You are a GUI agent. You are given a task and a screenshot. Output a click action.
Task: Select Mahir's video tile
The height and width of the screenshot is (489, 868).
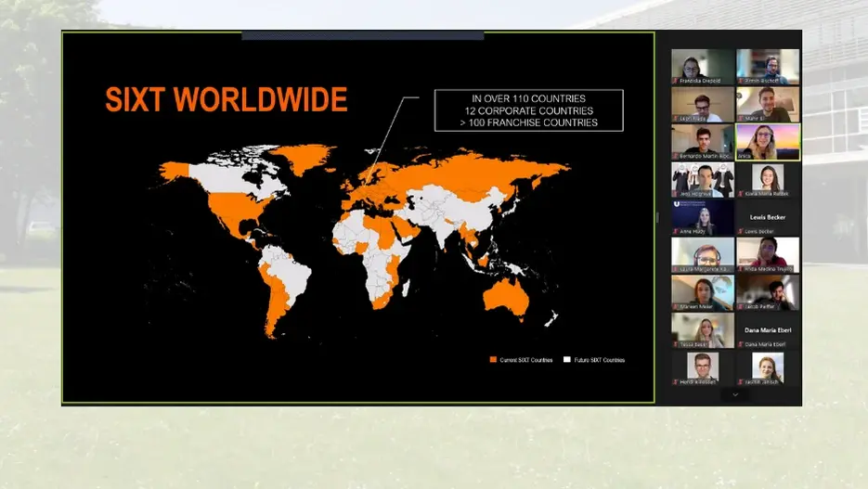[x=767, y=105]
